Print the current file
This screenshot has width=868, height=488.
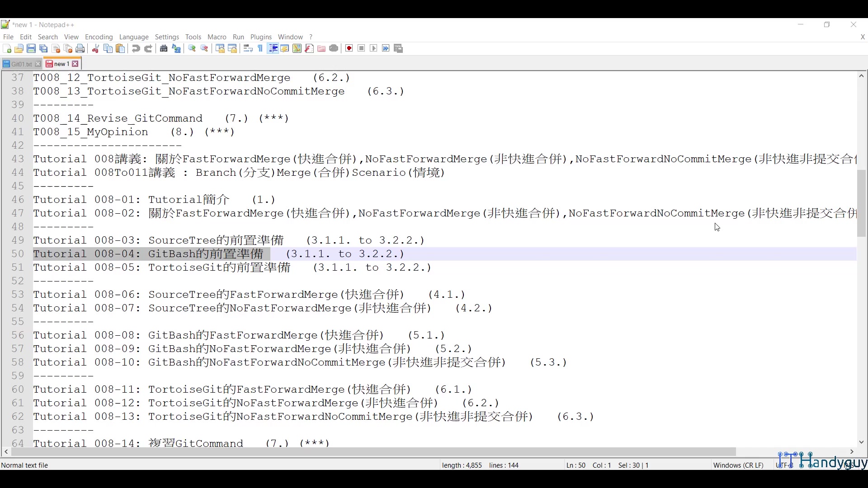pos(80,48)
